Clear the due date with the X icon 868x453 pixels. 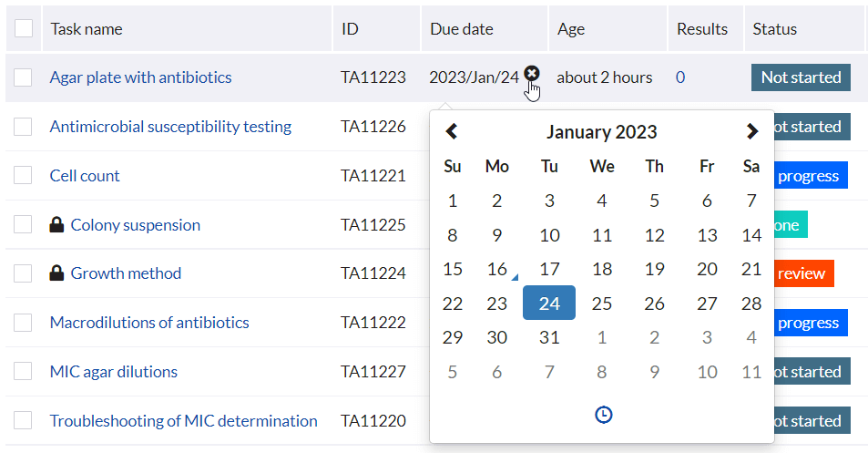pos(532,75)
